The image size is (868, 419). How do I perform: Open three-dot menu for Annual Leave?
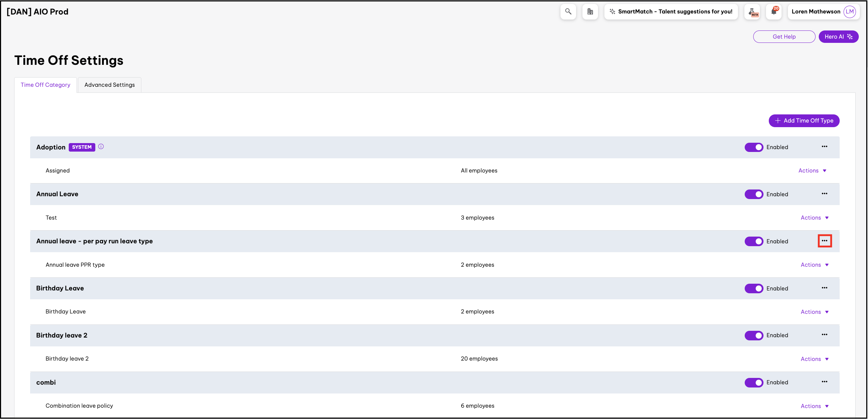(824, 194)
